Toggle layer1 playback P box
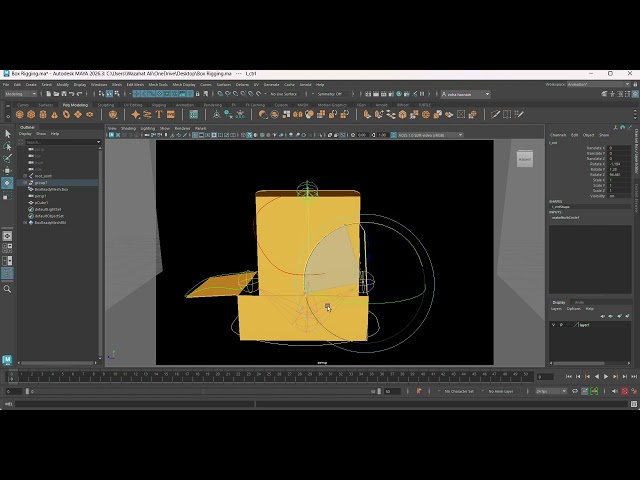 click(561, 325)
